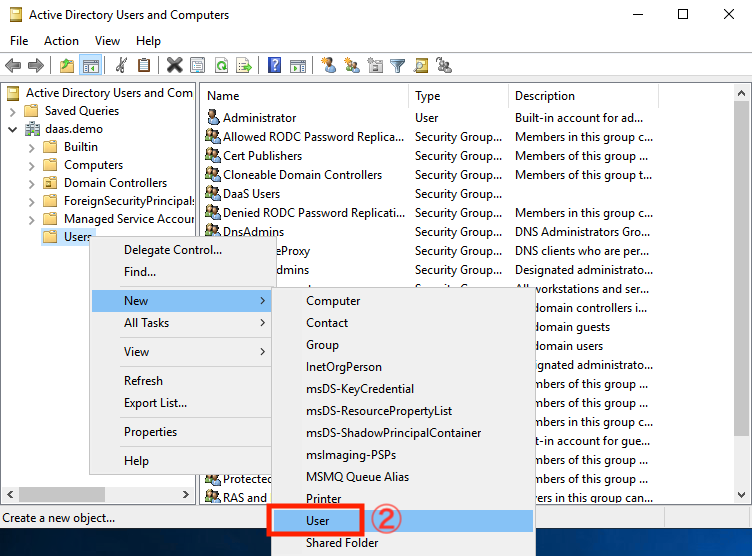This screenshot has width=752, height=556.
Task: Choose Group in the New submenu
Action: coord(403,345)
